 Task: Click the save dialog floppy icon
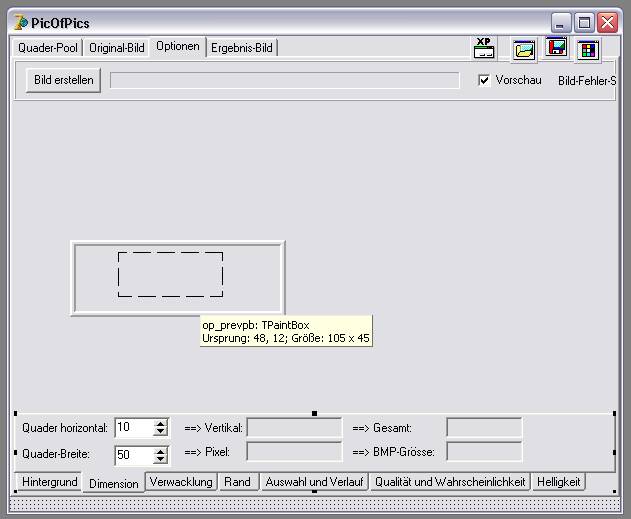point(556,47)
